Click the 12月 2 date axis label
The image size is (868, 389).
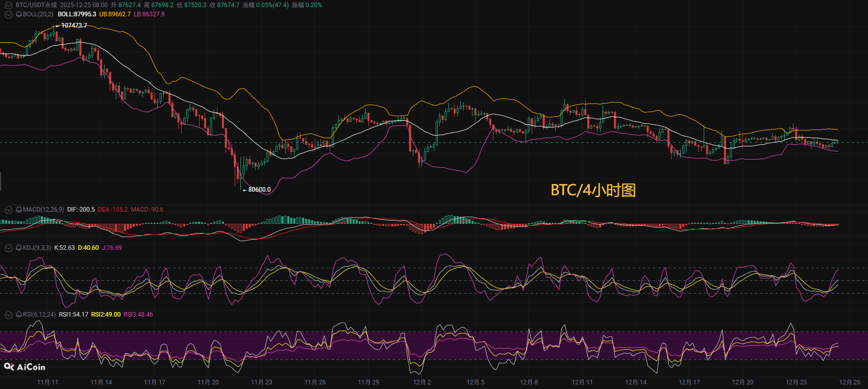[x=422, y=382]
